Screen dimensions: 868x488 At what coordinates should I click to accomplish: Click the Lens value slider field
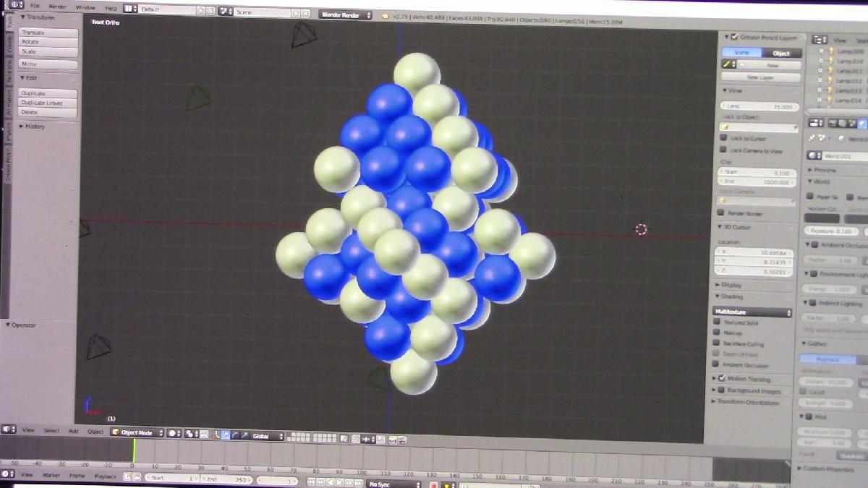point(759,106)
